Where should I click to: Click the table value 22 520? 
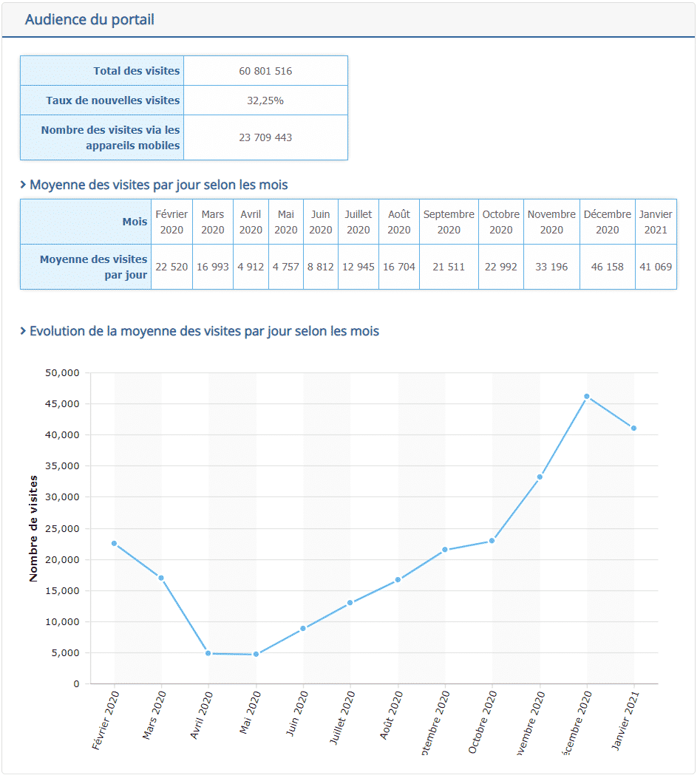click(171, 267)
